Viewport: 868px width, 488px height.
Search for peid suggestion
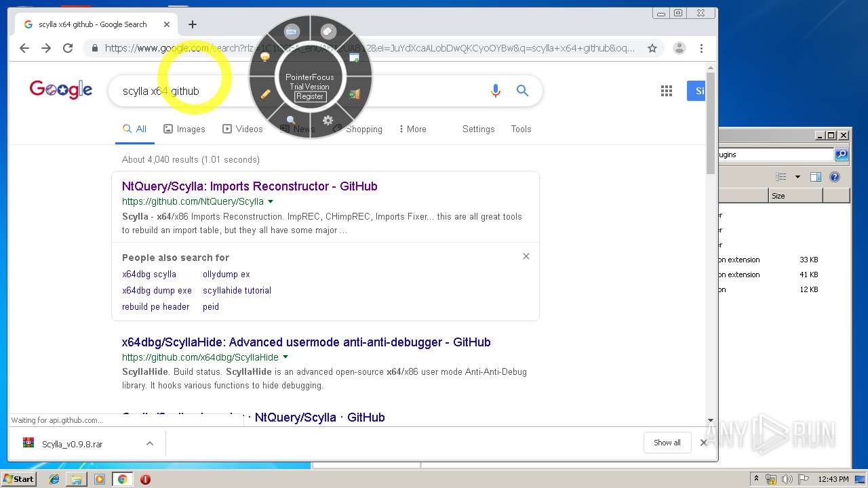point(211,307)
